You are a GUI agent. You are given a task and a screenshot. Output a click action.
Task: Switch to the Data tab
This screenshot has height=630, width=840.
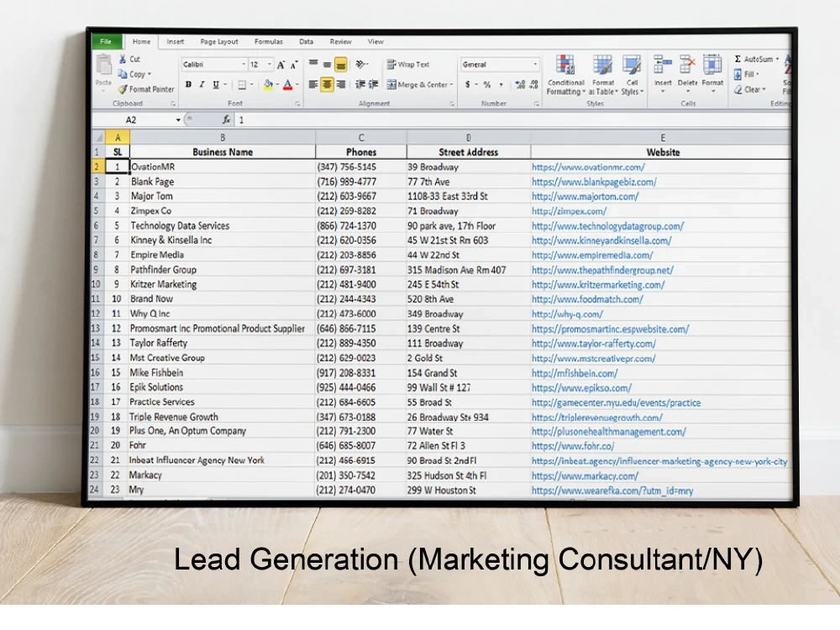click(x=307, y=41)
